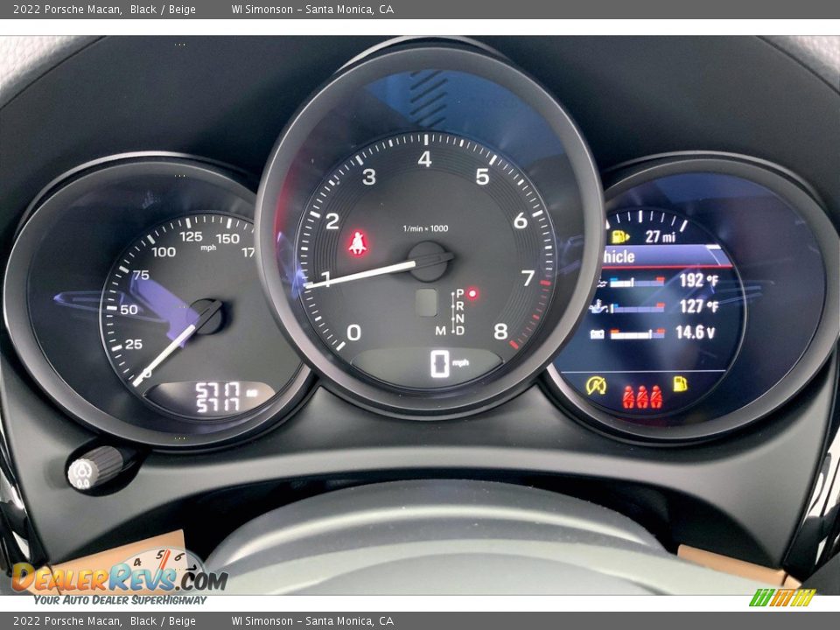The height and width of the screenshot is (630, 840).
Task: Tap the yellow circular warning icon left of the red seat icons
Action: [596, 385]
